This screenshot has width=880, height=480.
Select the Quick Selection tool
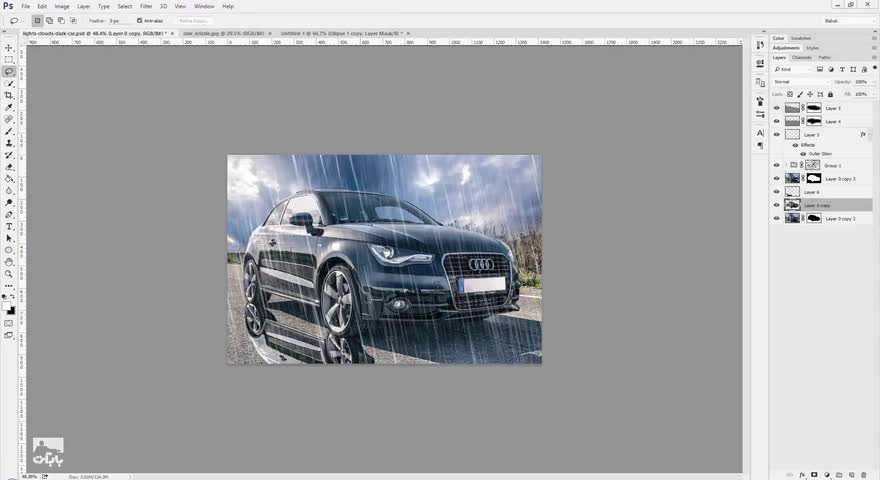coord(8,84)
